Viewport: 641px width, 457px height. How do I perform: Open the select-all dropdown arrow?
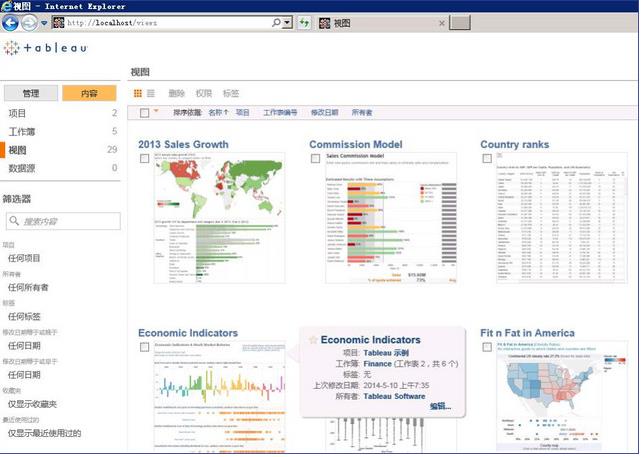click(156, 110)
